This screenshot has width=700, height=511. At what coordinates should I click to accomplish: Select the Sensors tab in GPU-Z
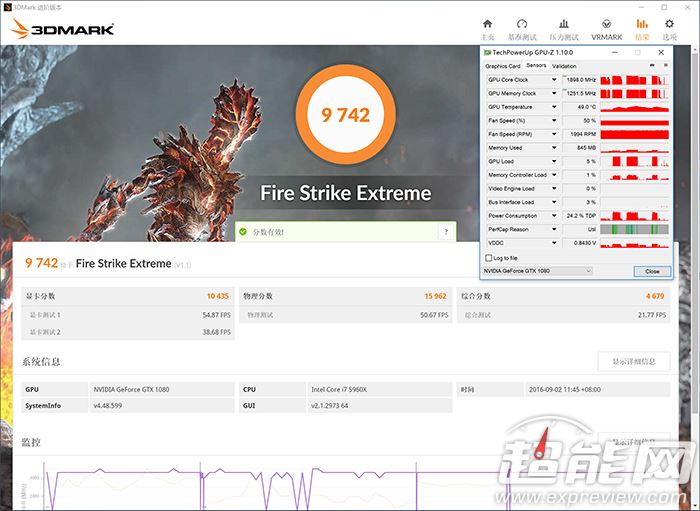(536, 65)
